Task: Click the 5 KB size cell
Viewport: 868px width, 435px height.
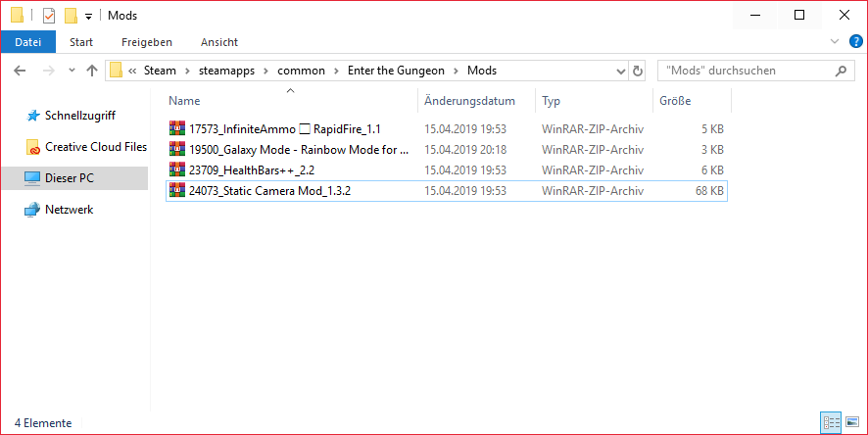Action: pyautogui.click(x=712, y=129)
